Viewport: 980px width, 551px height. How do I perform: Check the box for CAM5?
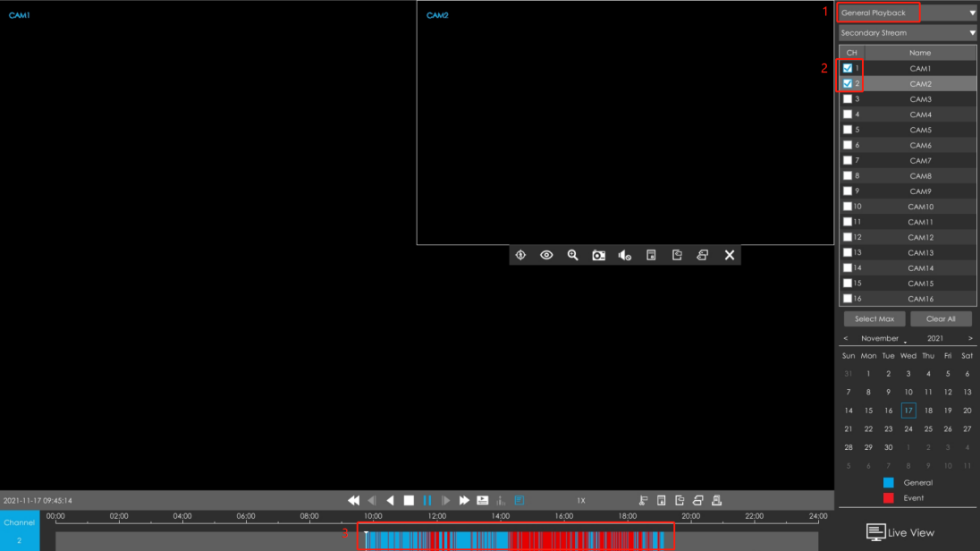tap(848, 130)
